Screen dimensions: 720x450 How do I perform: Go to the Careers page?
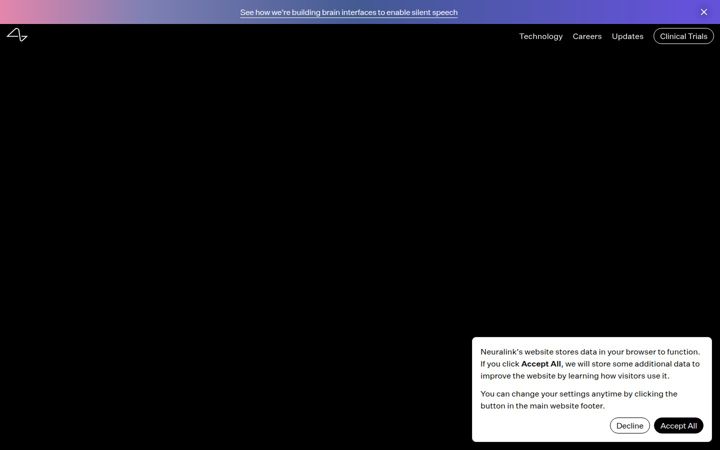pos(587,36)
